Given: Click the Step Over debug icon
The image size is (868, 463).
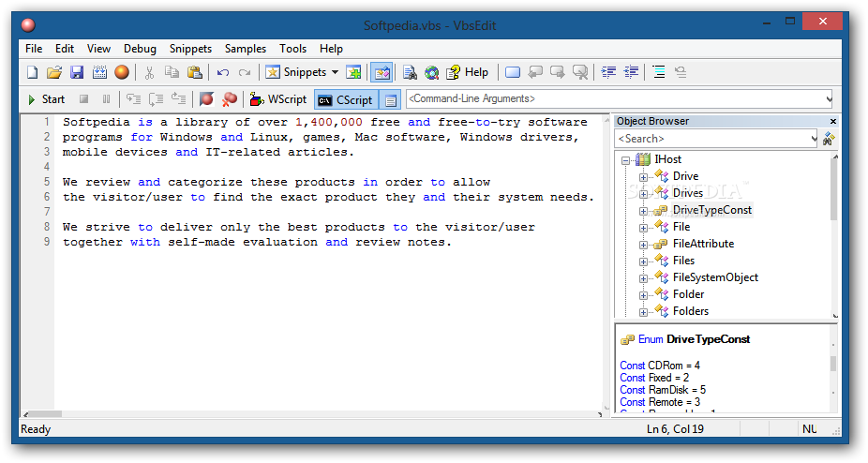Looking at the screenshot, I should pyautogui.click(x=157, y=99).
